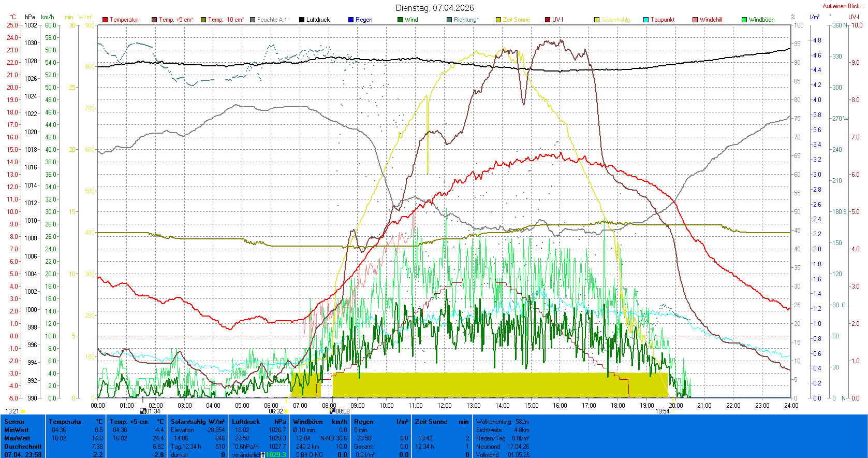The width and height of the screenshot is (868, 458).
Task: Click the moonset icon at 08:08
Action: click(332, 411)
